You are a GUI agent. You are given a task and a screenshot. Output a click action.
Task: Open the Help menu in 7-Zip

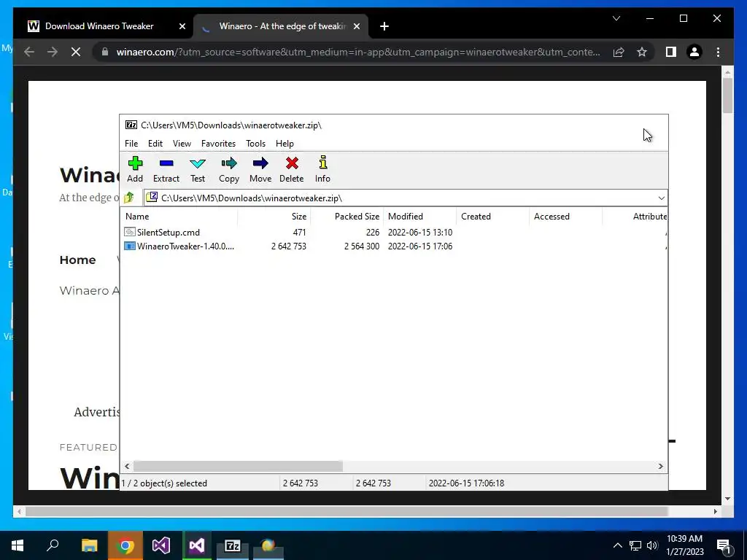coord(285,144)
